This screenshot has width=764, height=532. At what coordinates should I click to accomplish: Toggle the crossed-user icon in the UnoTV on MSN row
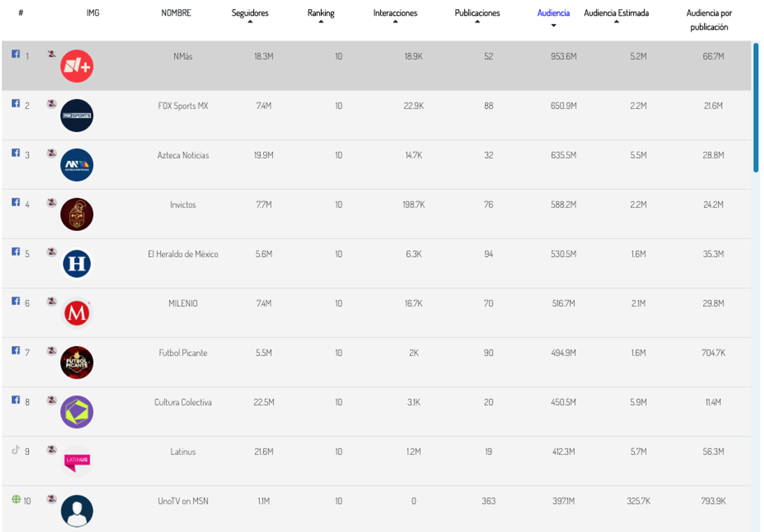52,499
